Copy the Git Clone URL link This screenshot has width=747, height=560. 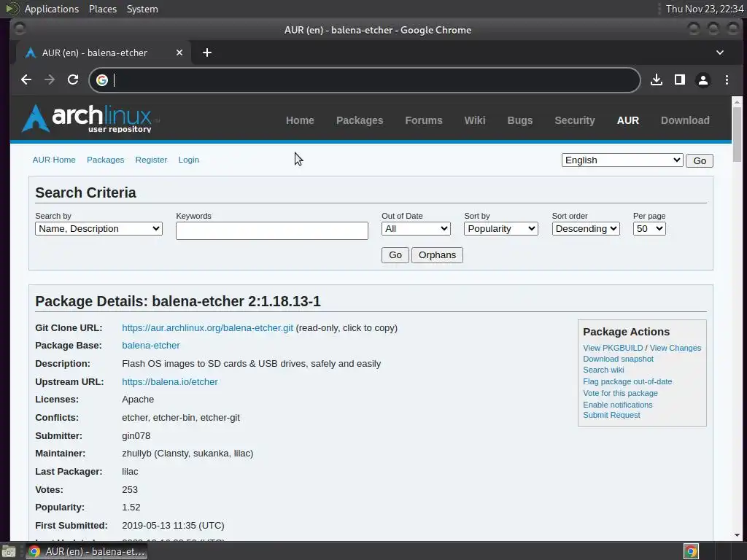pos(207,328)
